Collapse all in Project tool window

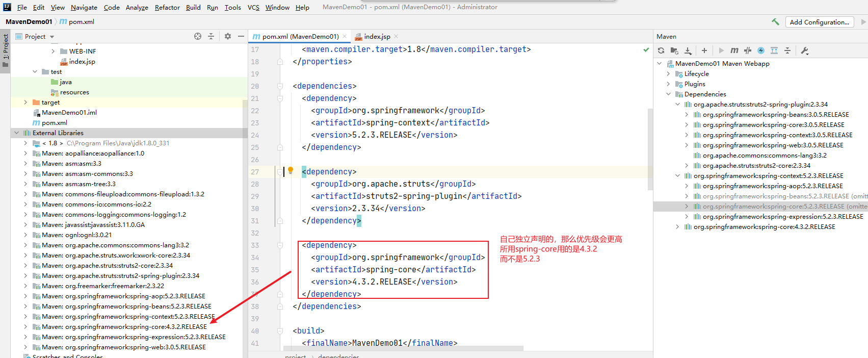point(211,36)
